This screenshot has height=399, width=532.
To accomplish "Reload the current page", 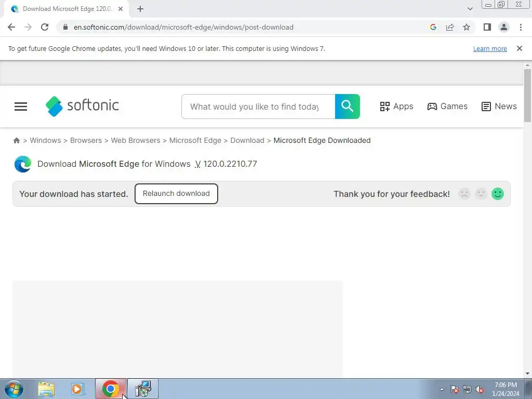I will [x=45, y=27].
